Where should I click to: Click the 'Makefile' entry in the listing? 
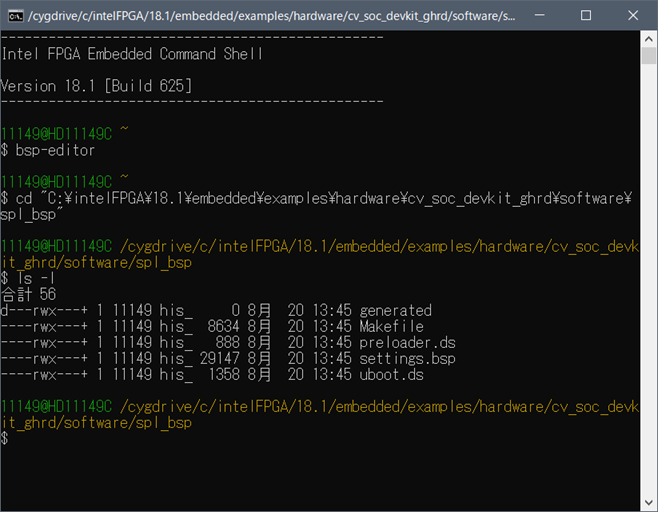pyautogui.click(x=391, y=326)
